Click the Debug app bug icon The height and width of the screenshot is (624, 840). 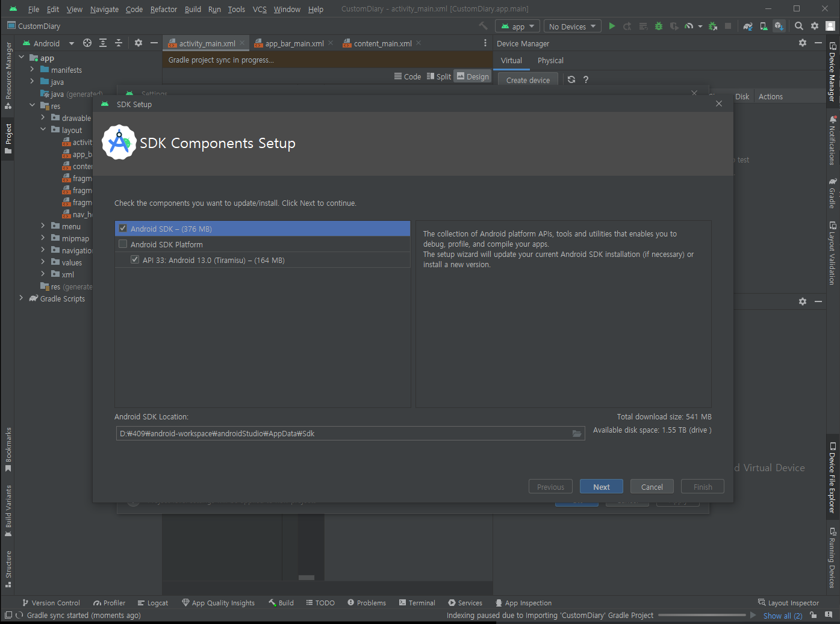[x=659, y=26]
